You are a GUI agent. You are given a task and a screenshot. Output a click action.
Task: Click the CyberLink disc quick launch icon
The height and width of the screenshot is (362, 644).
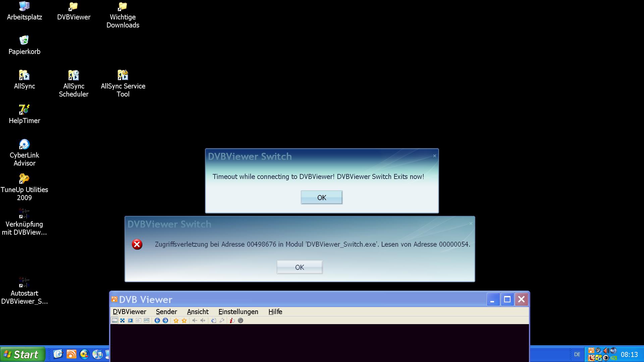[x=84, y=354]
